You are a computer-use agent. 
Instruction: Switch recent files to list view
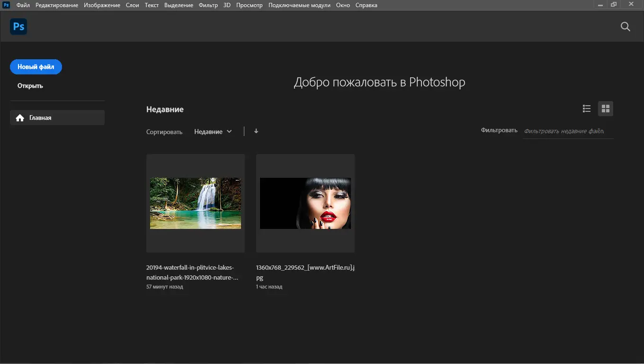[x=587, y=109]
